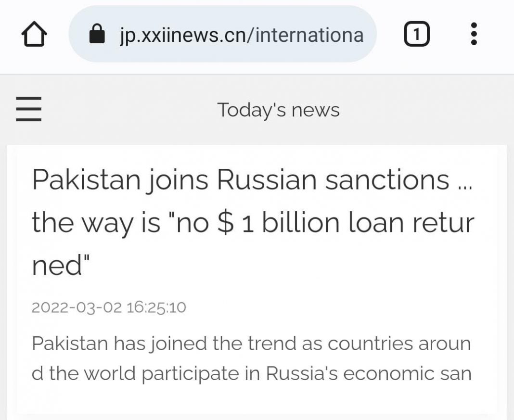Image resolution: width=514 pixels, height=420 pixels.
Task: Click the tab counter to view open tabs
Action: pyautogui.click(x=416, y=34)
